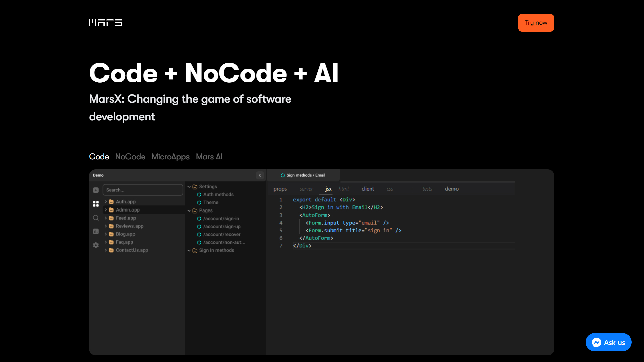
Task: Select the Blog.app folder icon
Action: (x=111, y=234)
